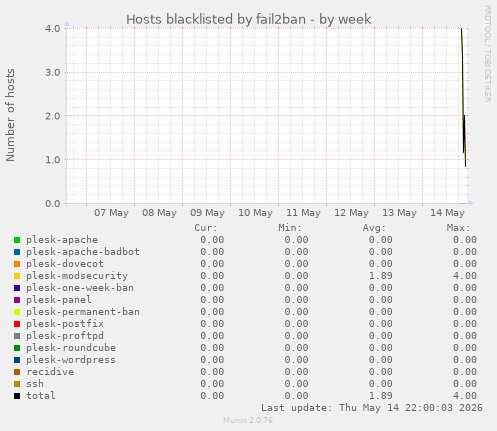
Task: Click the Max: column header
Action: [458, 228]
